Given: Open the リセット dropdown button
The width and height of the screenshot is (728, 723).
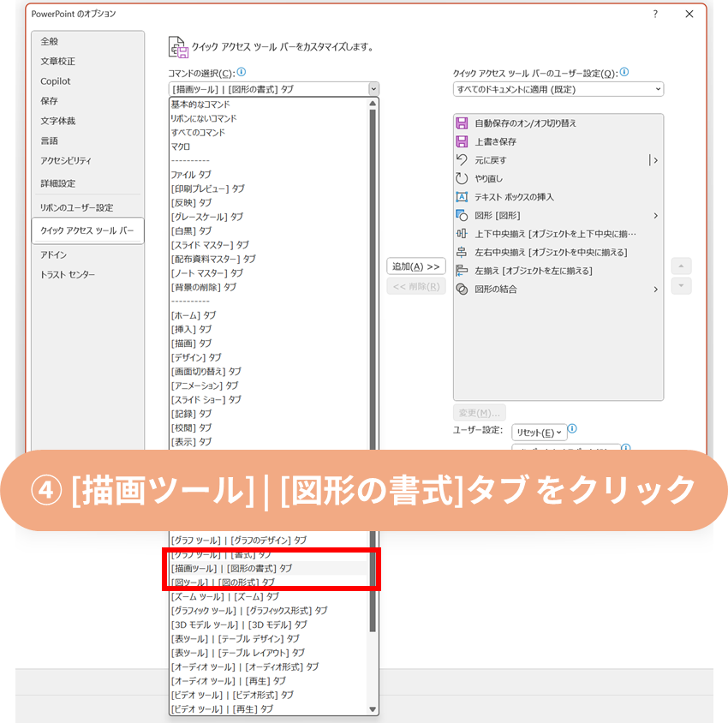Looking at the screenshot, I should tap(539, 433).
